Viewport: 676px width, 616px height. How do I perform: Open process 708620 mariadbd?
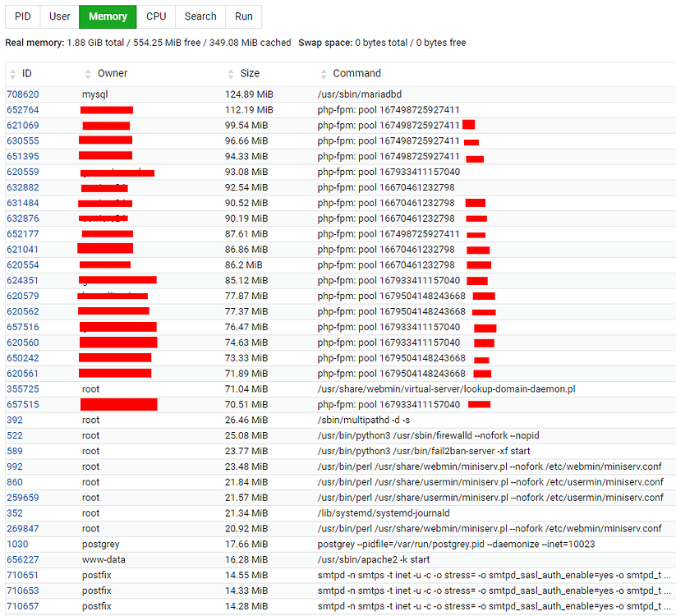[x=23, y=94]
